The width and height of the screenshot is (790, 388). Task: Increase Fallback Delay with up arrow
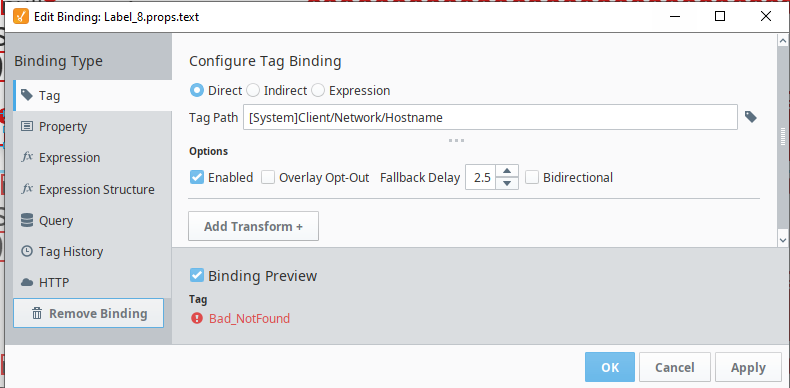507,171
